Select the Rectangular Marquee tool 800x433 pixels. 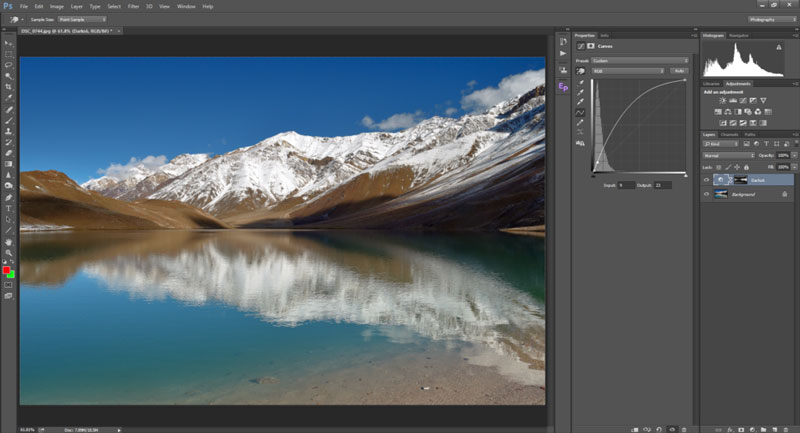tap(9, 54)
